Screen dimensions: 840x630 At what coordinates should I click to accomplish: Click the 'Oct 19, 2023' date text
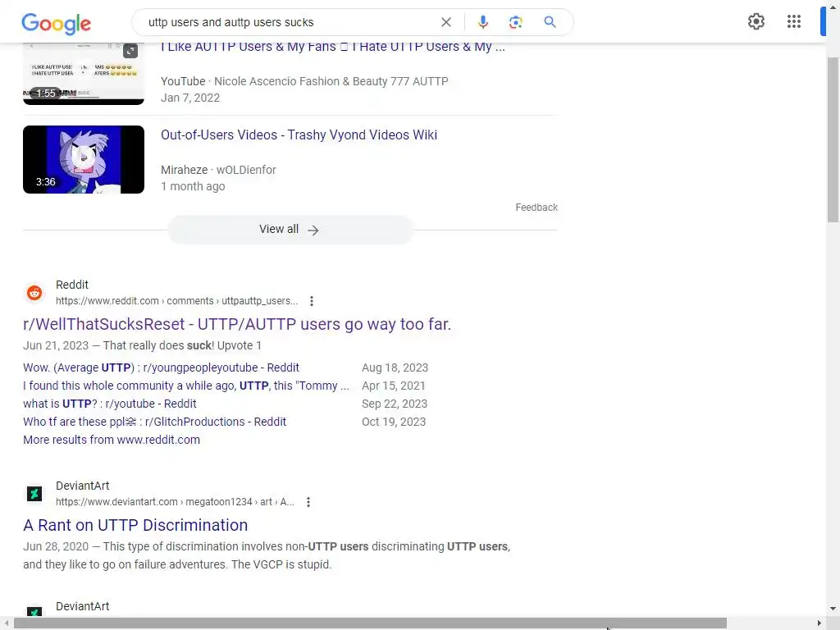(394, 422)
